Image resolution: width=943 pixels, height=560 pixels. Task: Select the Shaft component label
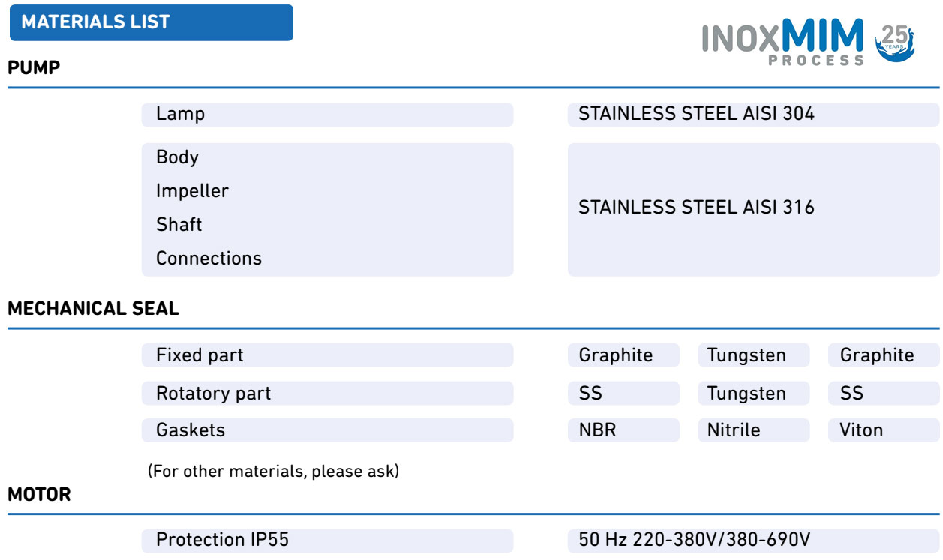tap(179, 225)
